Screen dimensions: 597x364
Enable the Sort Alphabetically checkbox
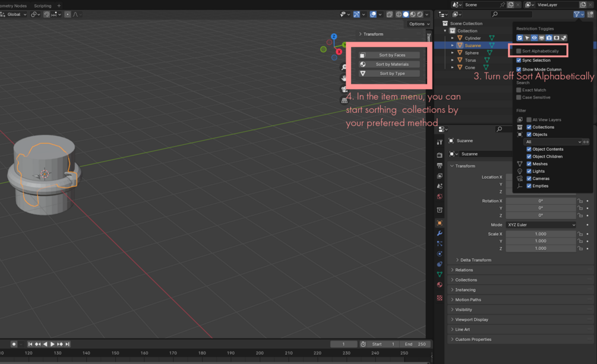(519, 51)
